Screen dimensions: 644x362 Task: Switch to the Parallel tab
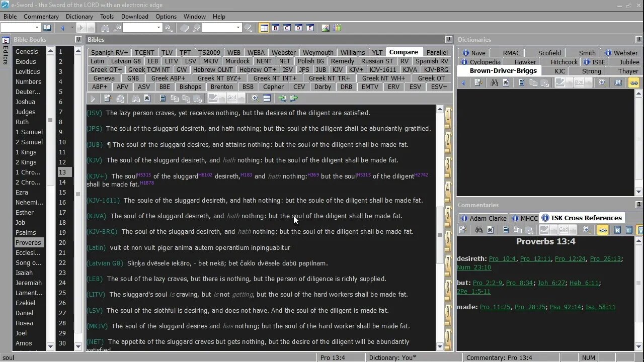[x=437, y=52]
